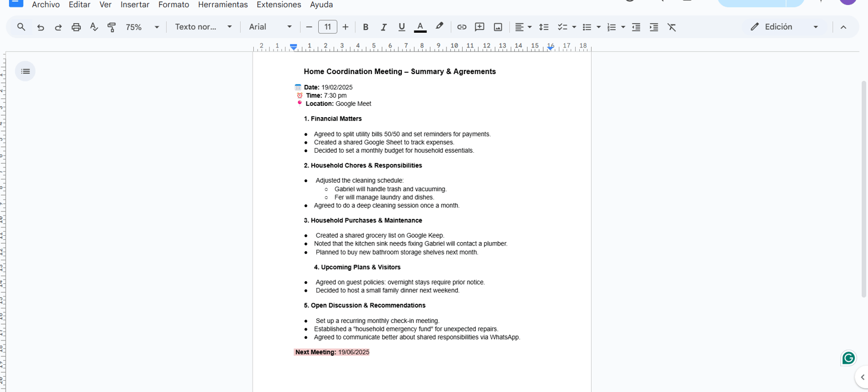Increase font size with plus button
Viewport: 868px width, 392px height.
point(345,27)
